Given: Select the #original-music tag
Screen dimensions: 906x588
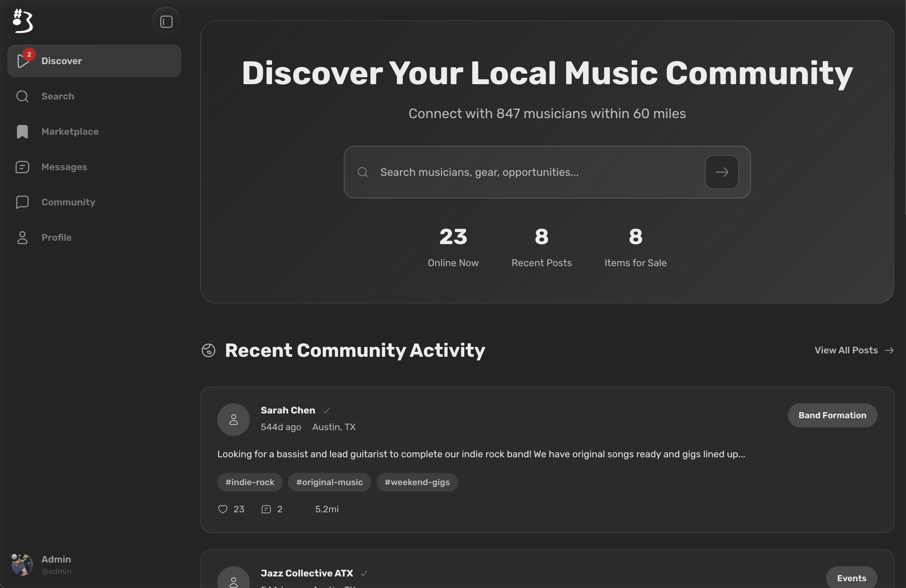Looking at the screenshot, I should 329,482.
